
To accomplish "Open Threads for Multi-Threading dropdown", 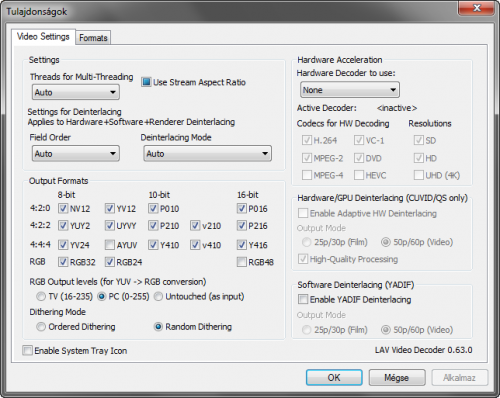I will (x=76, y=92).
